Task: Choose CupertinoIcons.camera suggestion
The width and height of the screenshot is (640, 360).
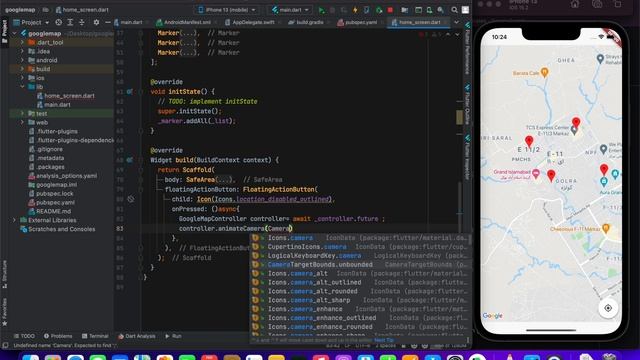Action: click(359, 247)
